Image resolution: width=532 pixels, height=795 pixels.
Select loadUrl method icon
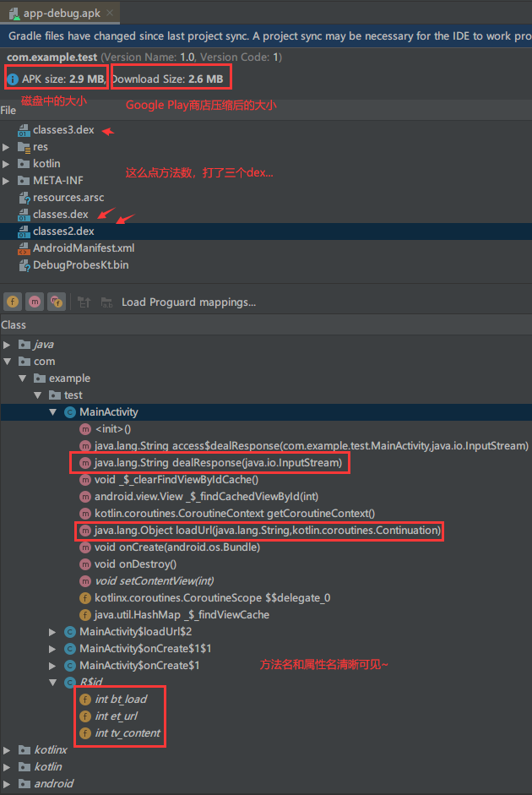coord(85,531)
